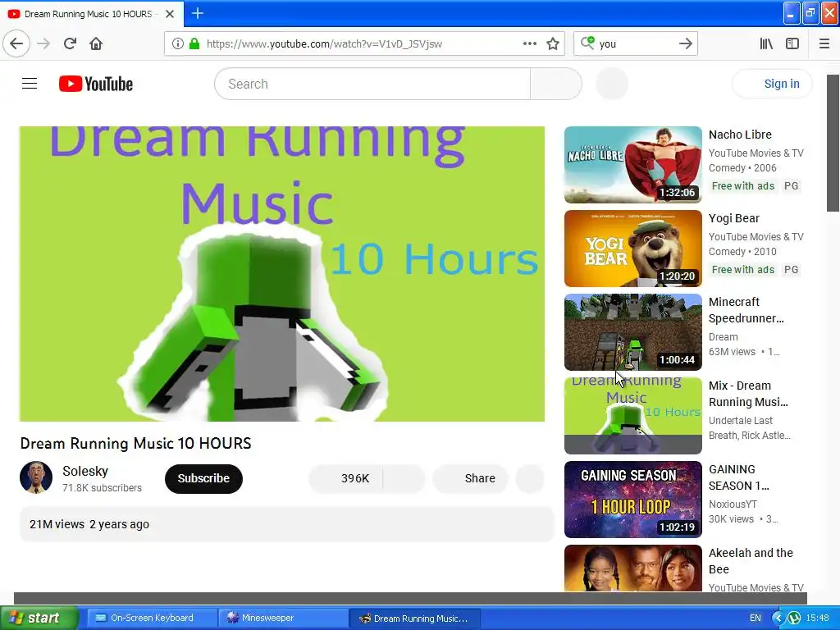The width and height of the screenshot is (840, 630).
Task: Open the Yogi Bear thumbnail
Action: pos(632,248)
